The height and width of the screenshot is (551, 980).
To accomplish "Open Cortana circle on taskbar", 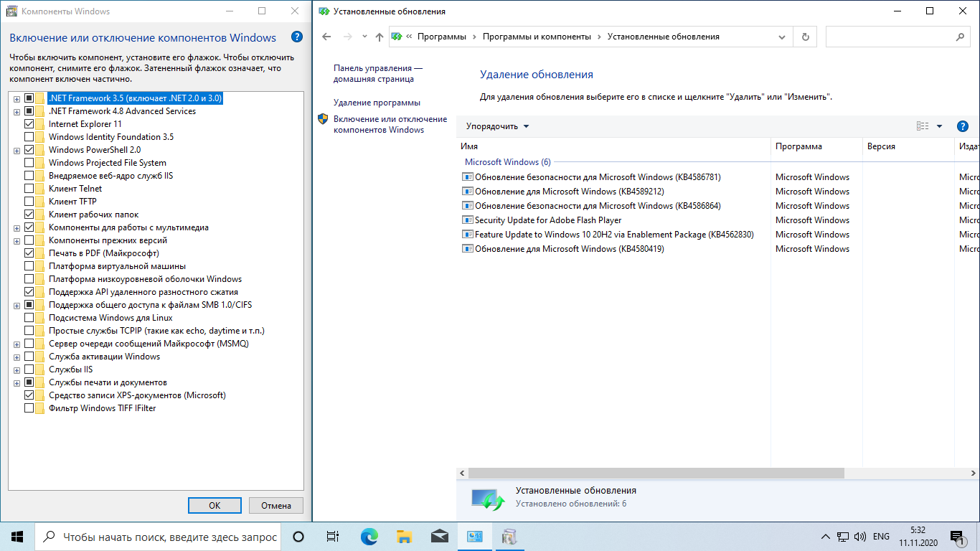I will point(298,537).
